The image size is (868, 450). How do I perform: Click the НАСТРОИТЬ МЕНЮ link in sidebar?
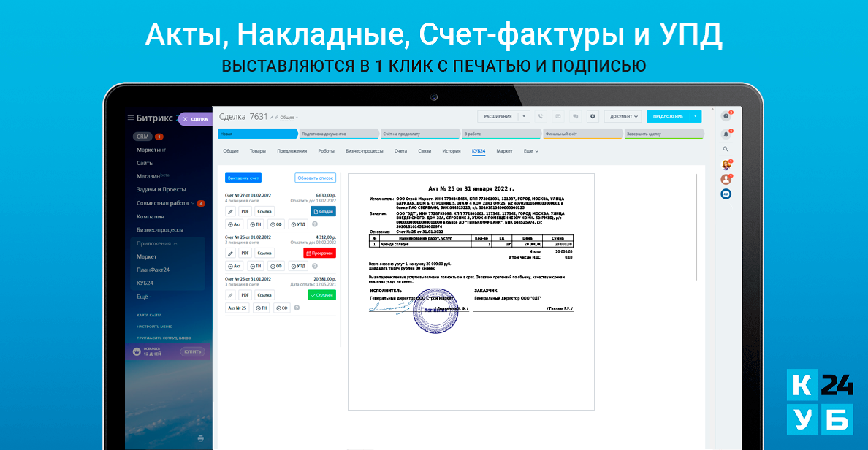(154, 327)
